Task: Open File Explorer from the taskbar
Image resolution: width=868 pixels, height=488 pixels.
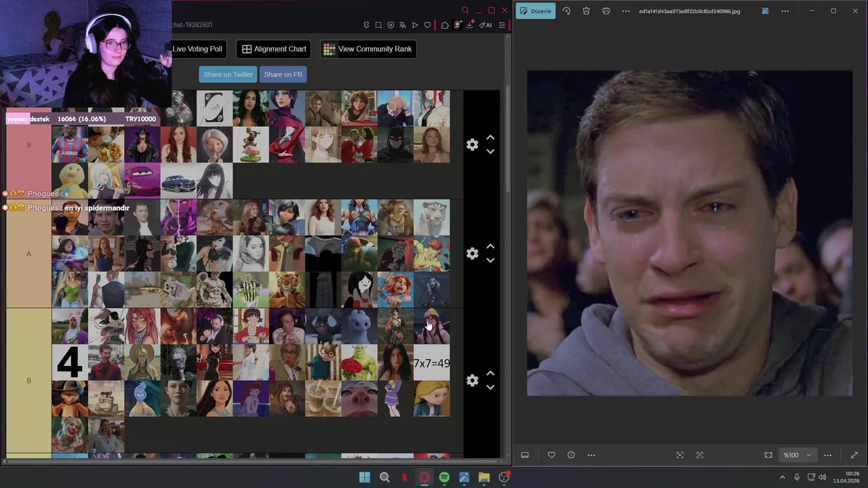Action: pyautogui.click(x=484, y=477)
